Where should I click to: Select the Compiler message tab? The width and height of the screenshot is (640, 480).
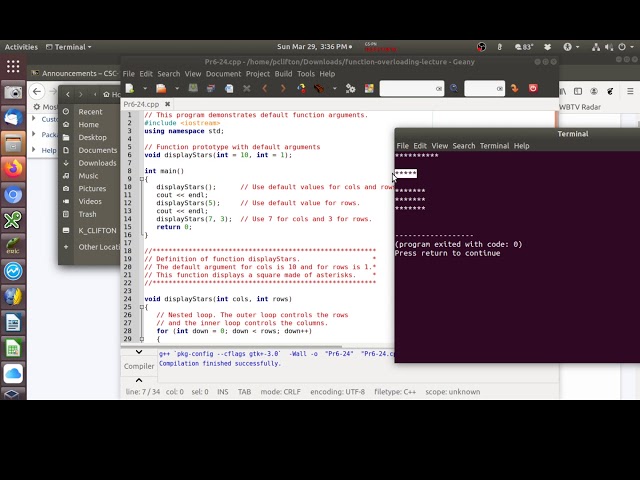click(139, 366)
